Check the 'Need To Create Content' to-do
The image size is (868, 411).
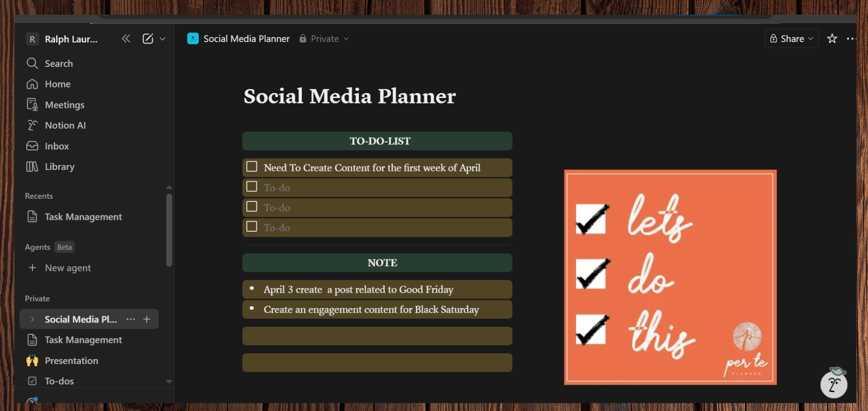coord(252,167)
